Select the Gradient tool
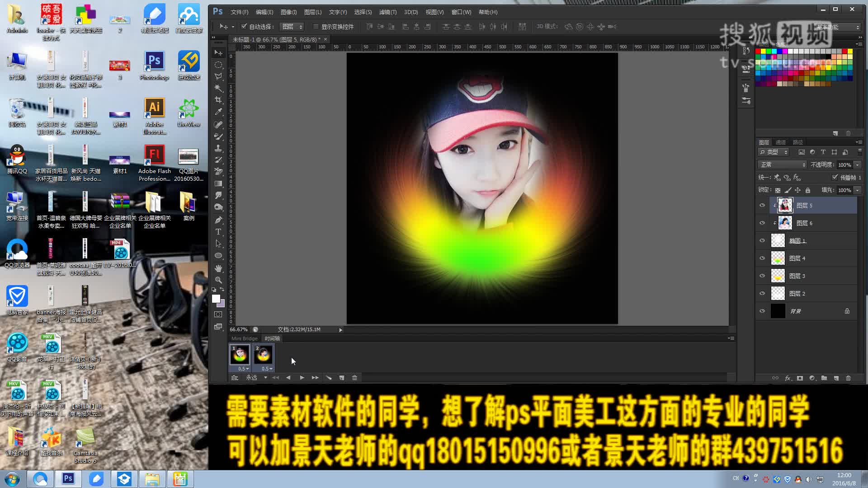 pyautogui.click(x=218, y=183)
